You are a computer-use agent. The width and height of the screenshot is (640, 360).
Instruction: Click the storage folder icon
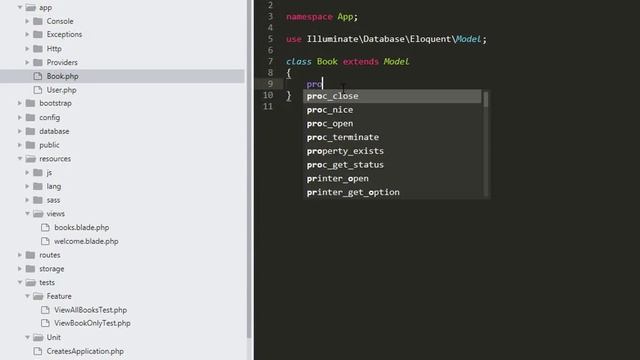31,269
